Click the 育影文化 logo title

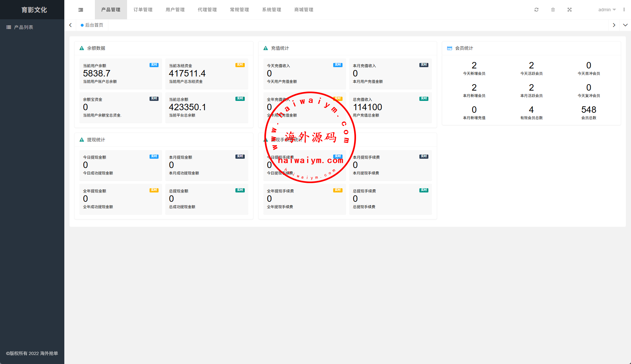tap(34, 10)
